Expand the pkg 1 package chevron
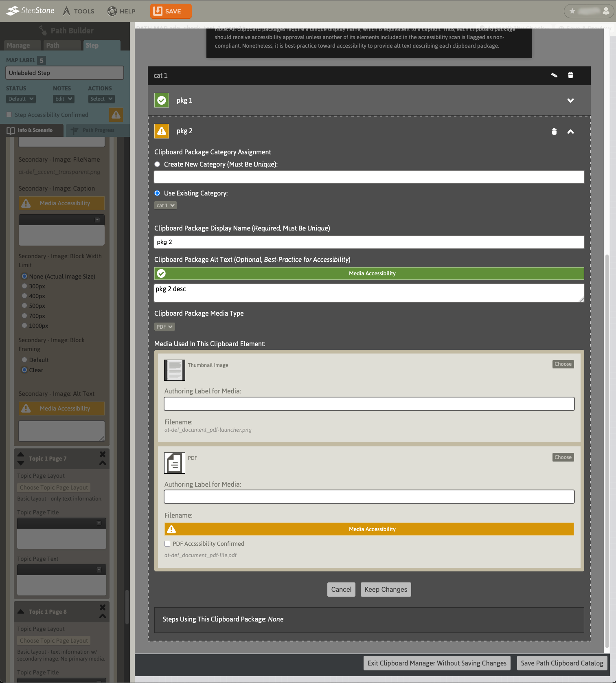Image resolution: width=616 pixels, height=683 pixels. pyautogui.click(x=570, y=101)
